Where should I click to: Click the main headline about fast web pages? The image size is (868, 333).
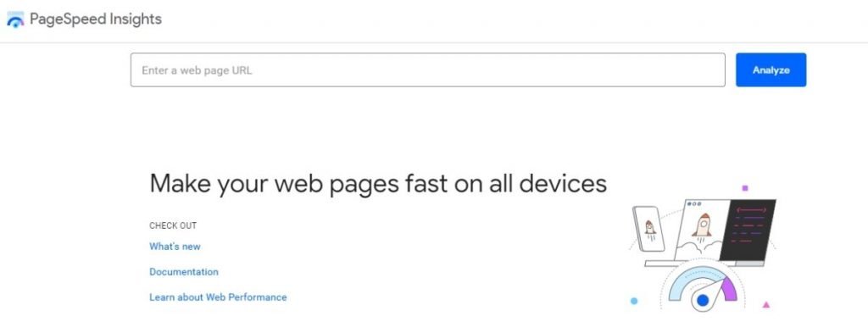(378, 184)
